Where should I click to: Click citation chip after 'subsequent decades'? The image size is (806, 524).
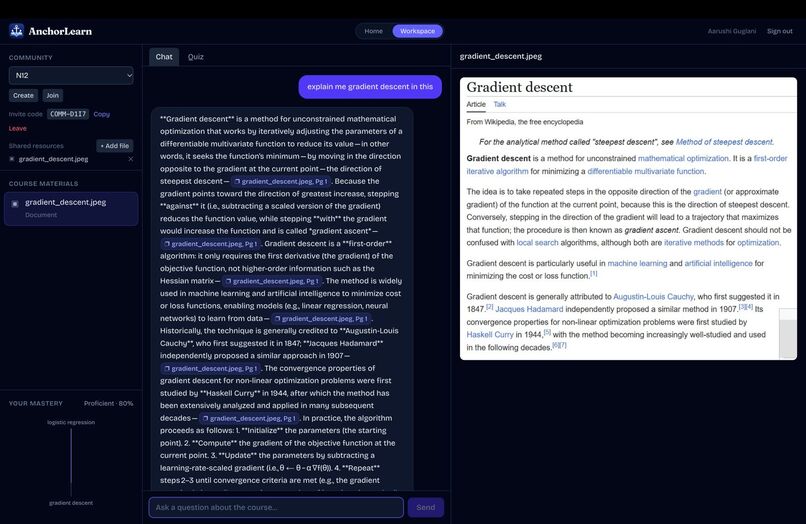(x=249, y=418)
